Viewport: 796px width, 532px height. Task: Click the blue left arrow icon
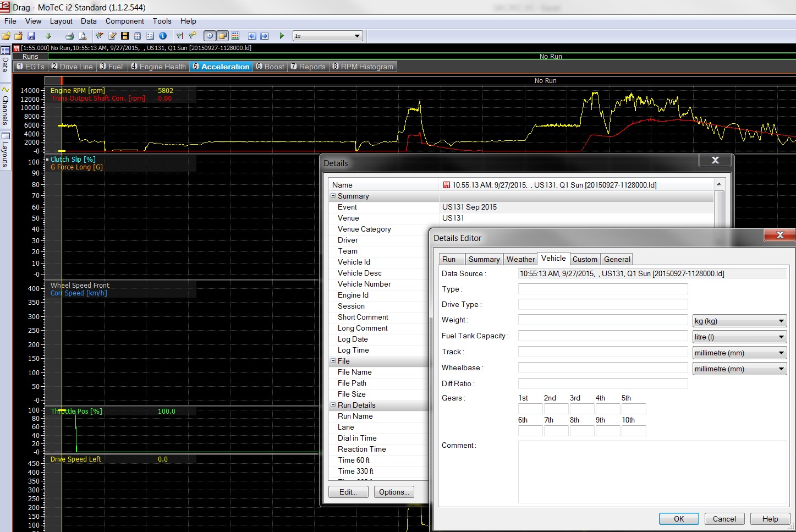click(x=252, y=36)
